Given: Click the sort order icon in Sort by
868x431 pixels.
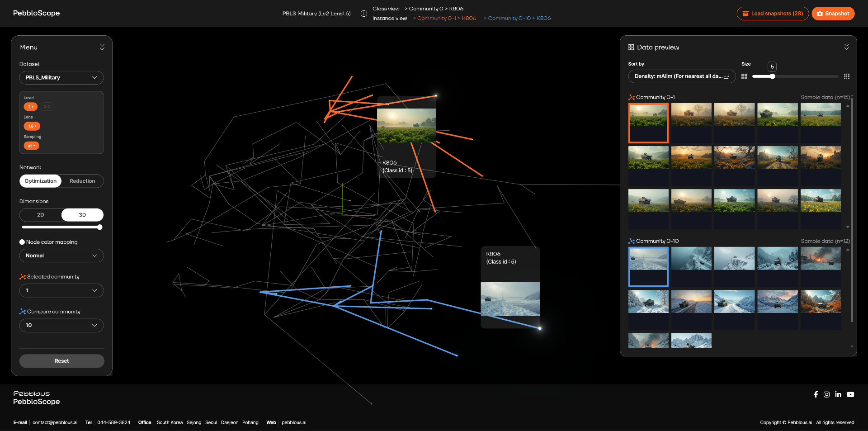Looking at the screenshot, I should [726, 76].
